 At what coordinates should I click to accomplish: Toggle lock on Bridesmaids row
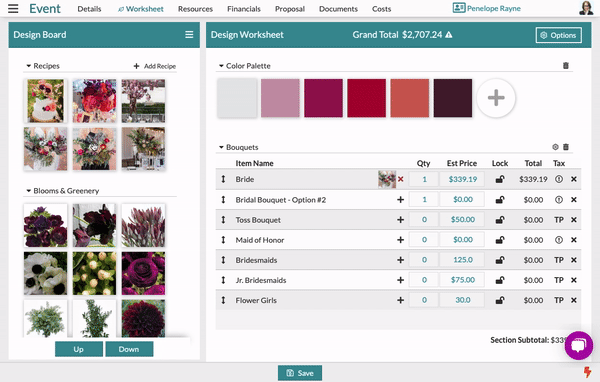(500, 260)
